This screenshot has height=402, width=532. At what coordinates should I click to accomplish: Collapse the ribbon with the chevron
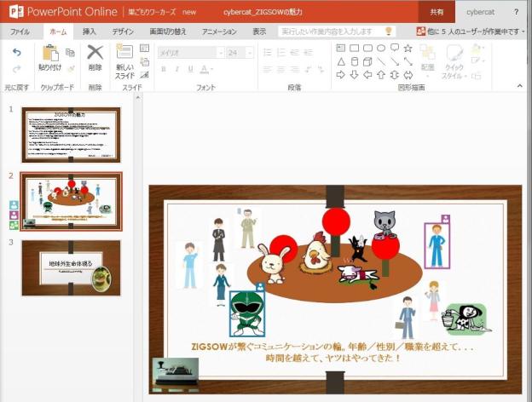[520, 86]
